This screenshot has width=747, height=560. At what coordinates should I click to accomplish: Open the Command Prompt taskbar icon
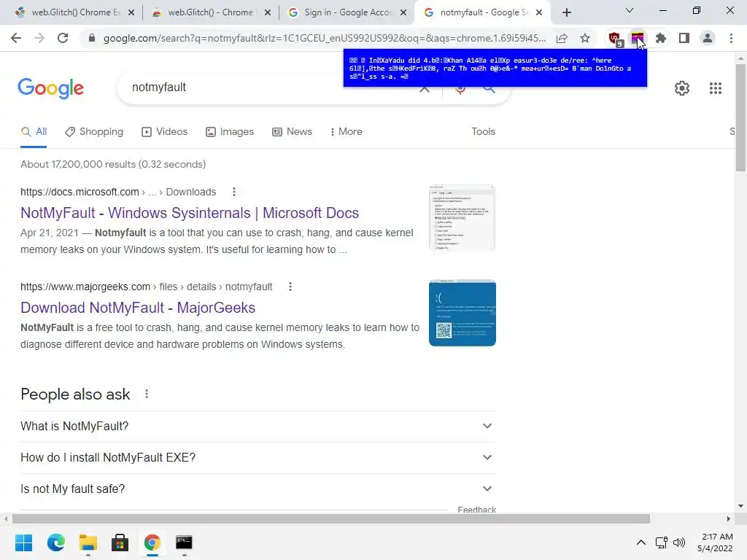pyautogui.click(x=184, y=542)
